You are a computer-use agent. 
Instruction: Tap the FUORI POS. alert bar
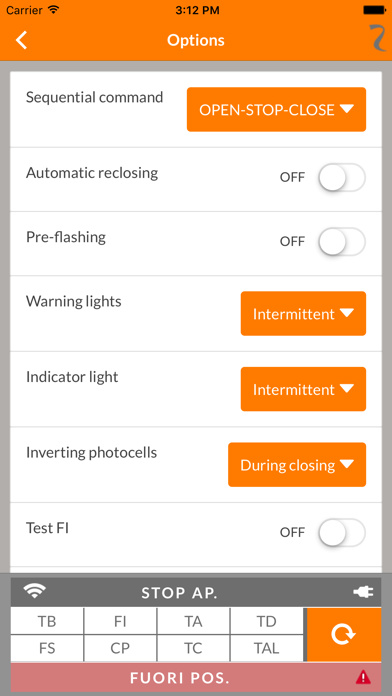click(196, 677)
